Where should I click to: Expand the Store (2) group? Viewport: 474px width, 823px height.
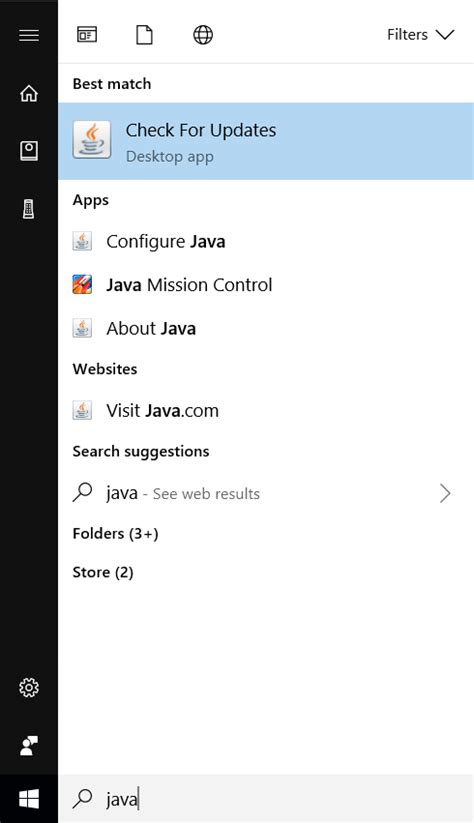(103, 572)
